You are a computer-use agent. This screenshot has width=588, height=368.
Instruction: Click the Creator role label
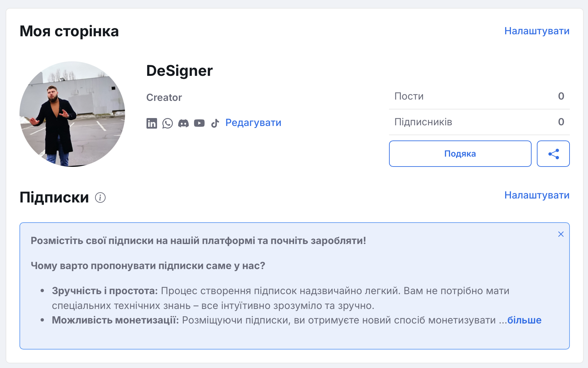point(164,98)
